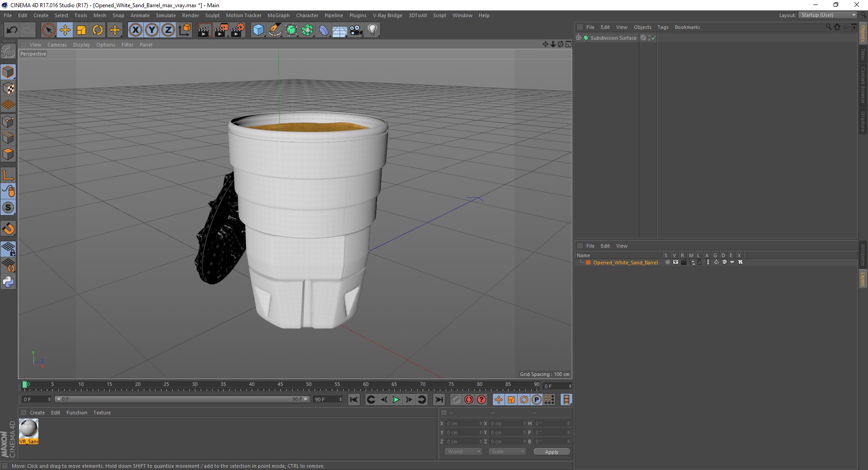Click the Undo arrow icon
868x470 pixels.
[x=12, y=30]
